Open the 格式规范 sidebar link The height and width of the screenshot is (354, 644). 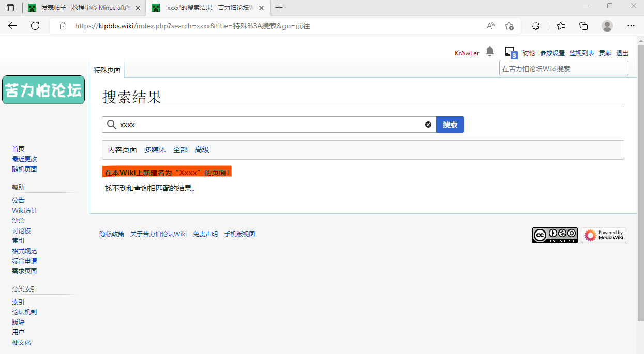click(25, 251)
